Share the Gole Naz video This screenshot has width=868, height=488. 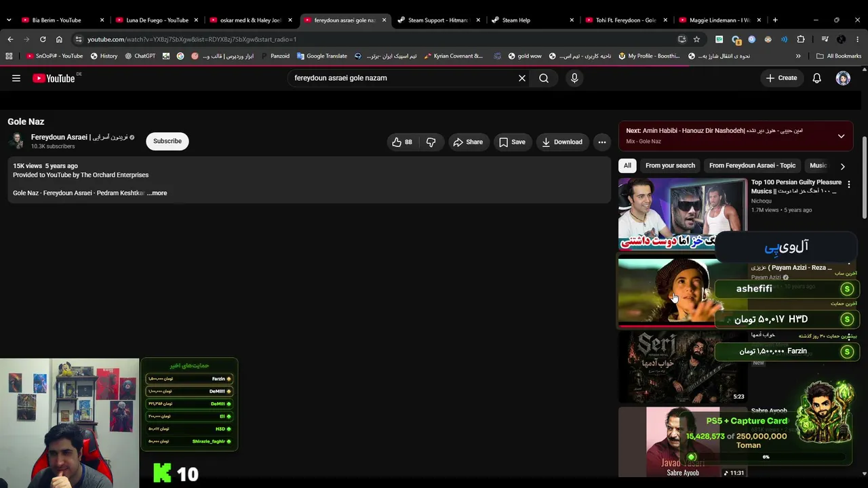coord(468,142)
